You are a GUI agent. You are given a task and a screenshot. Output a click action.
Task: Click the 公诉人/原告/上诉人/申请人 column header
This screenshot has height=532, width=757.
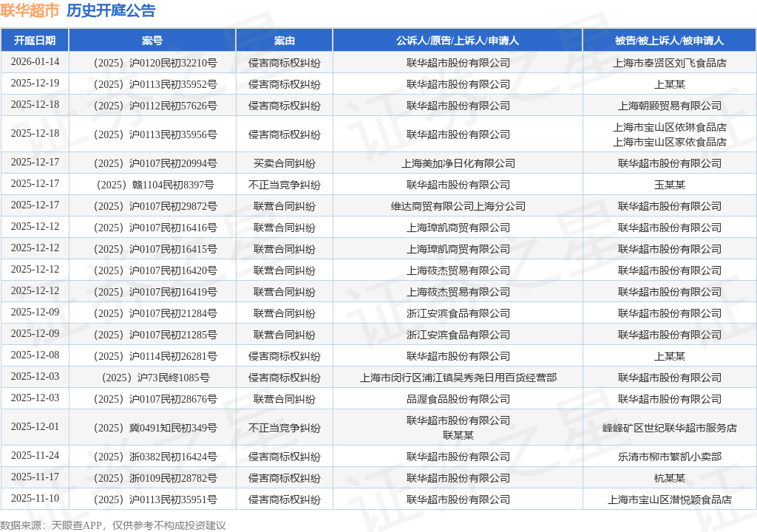[458, 41]
